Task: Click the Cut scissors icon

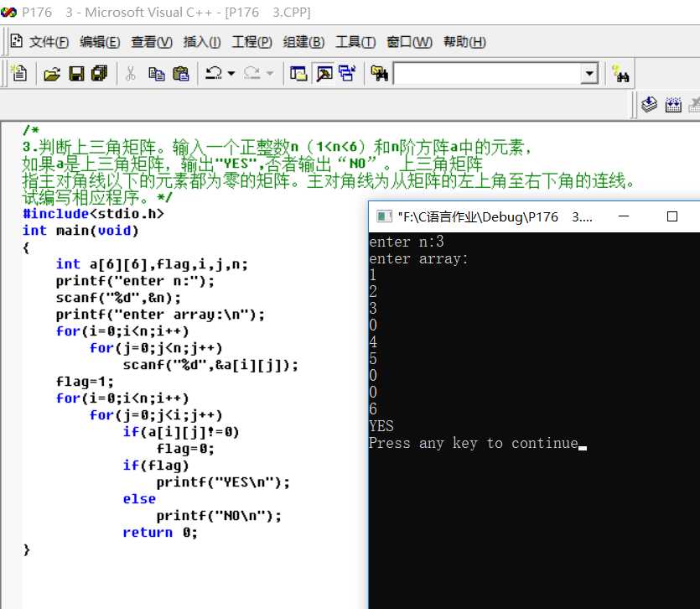Action: pos(131,73)
